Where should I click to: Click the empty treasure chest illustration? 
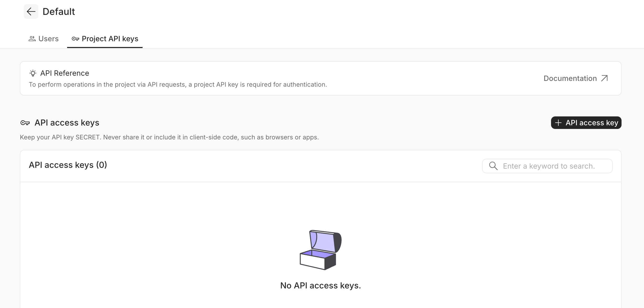tap(320, 250)
